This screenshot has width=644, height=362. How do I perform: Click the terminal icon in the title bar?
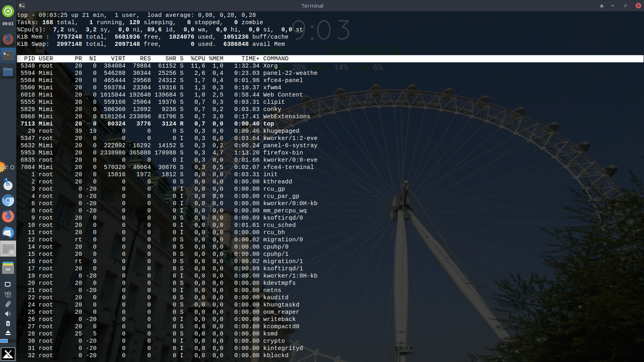pos(21,5)
